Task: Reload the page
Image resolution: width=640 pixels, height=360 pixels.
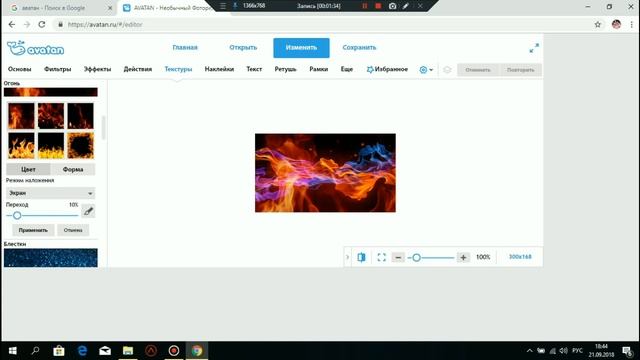Action: pyautogui.click(x=42, y=24)
